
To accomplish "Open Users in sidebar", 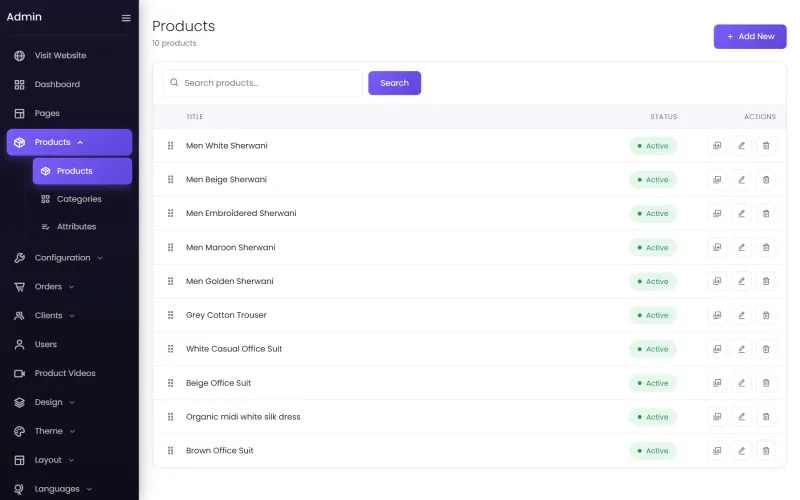I will click(x=69, y=344).
